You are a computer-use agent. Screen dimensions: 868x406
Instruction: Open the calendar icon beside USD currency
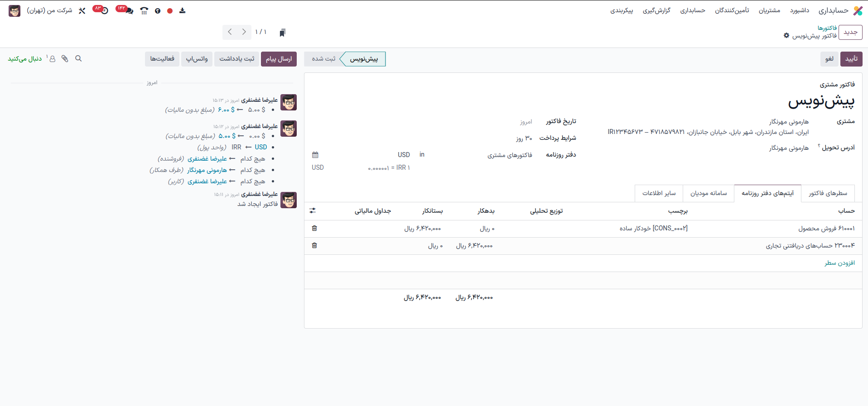(x=315, y=155)
